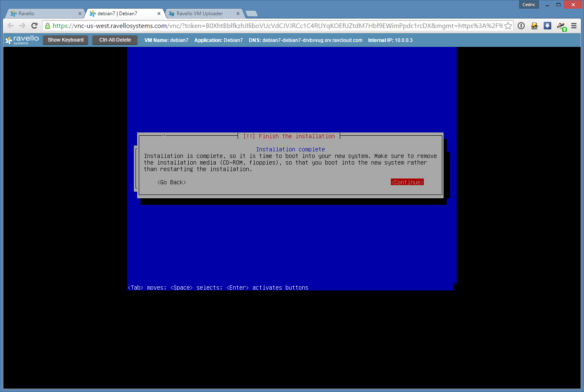Click the browser forward arrow
Image resolution: width=584 pixels, height=392 pixels.
pos(22,26)
